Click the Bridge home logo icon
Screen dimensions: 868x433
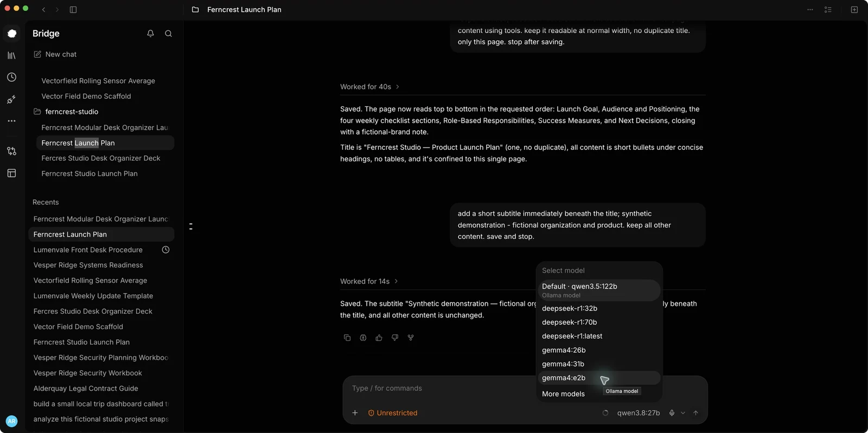tap(11, 34)
